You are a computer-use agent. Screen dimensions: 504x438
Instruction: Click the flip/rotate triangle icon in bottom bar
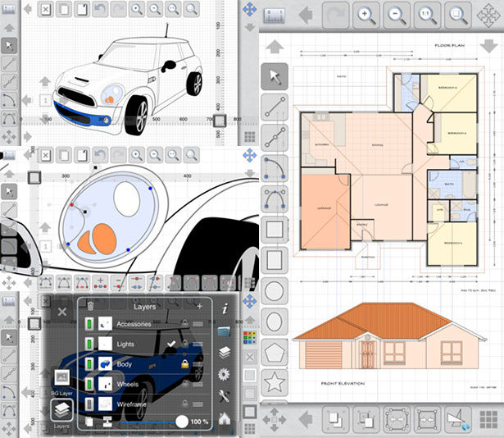458,419
